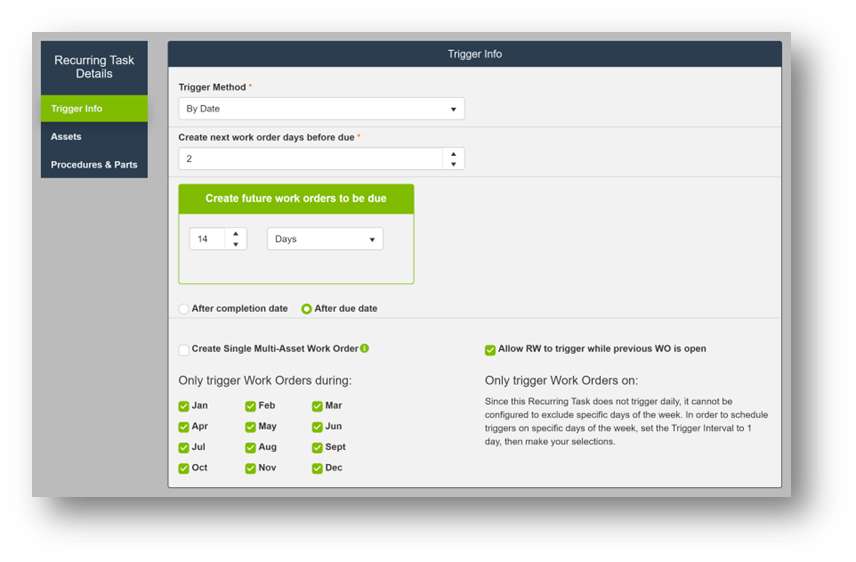This screenshot has height=562, width=856.
Task: Click the info icon beside Multi-Asset Work Order
Action: 365,349
